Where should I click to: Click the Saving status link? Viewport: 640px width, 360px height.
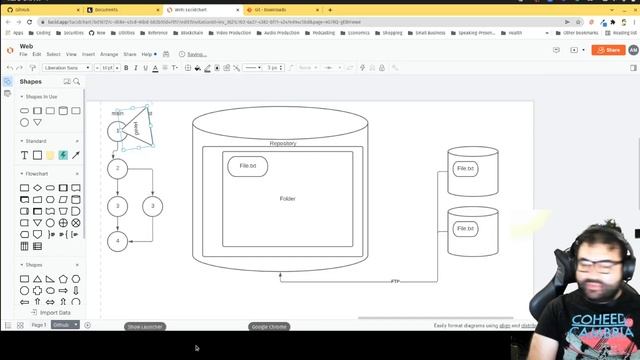pyautogui.click(x=197, y=54)
